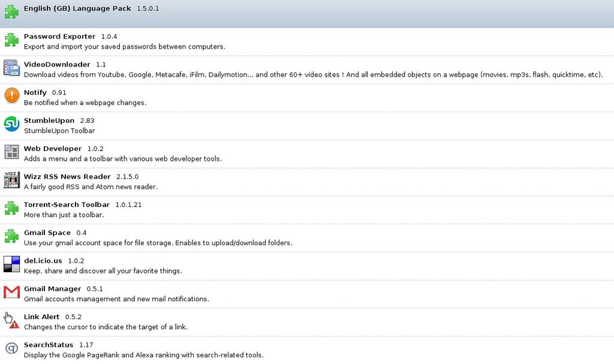614x364 pixels.
Task: Select the Torrent-Search Toolbar name
Action: pyautogui.click(x=67, y=204)
